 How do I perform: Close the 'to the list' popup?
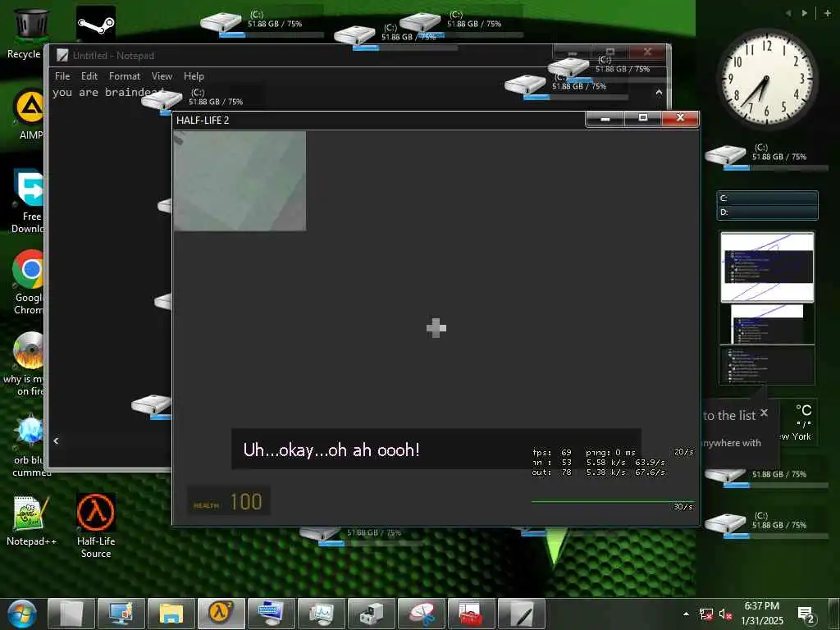(764, 413)
